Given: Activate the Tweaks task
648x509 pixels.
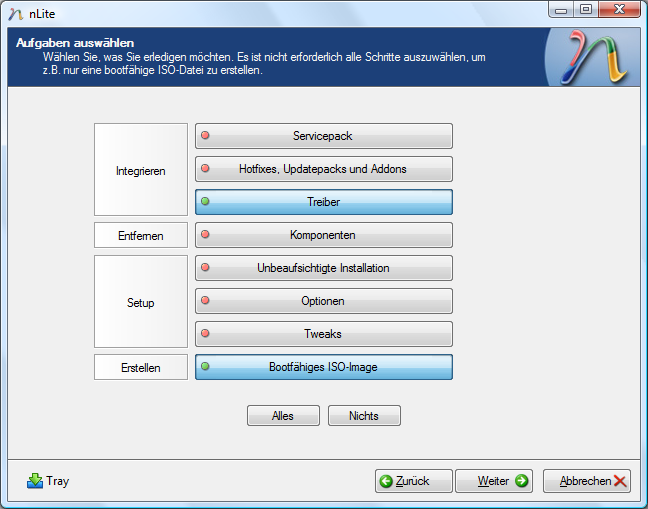Looking at the screenshot, I should pyautogui.click(x=323, y=334).
